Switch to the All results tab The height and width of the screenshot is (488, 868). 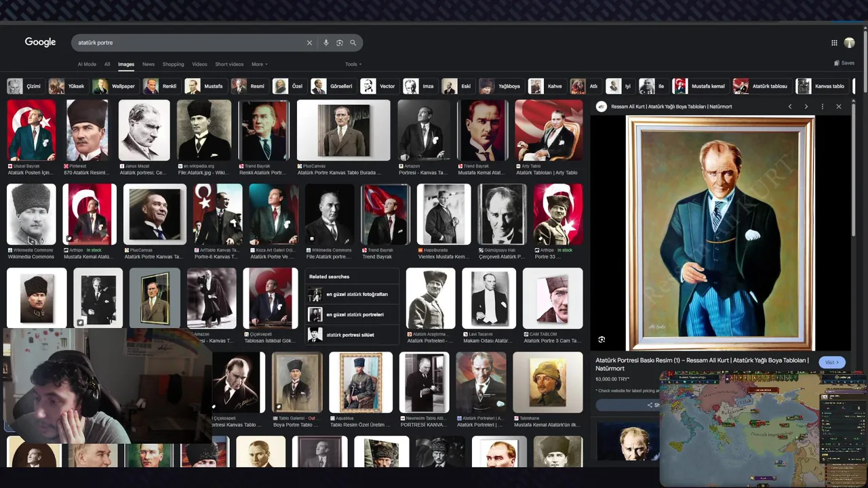107,64
